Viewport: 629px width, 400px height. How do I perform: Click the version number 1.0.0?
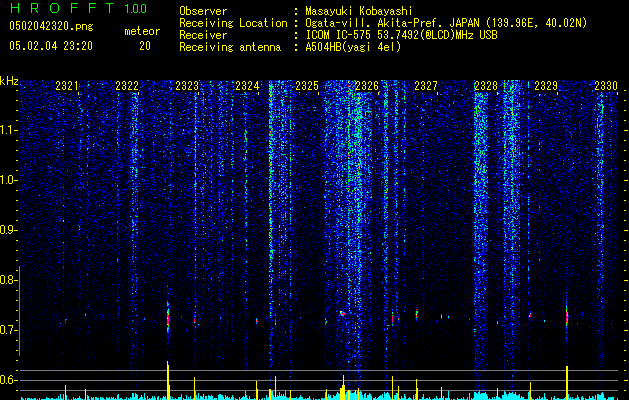(136, 8)
